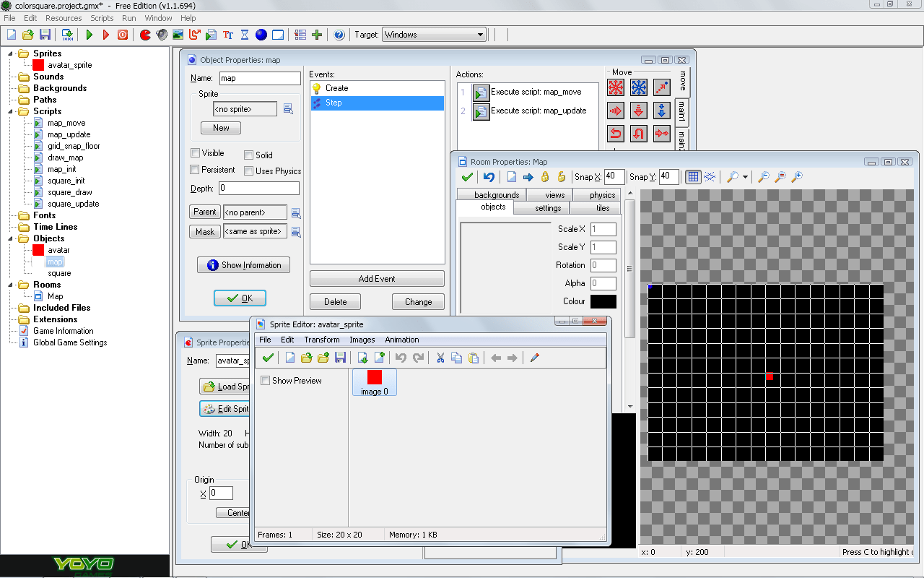Collapse the Scripts folder in the resource tree
924x578 pixels.
[10, 111]
